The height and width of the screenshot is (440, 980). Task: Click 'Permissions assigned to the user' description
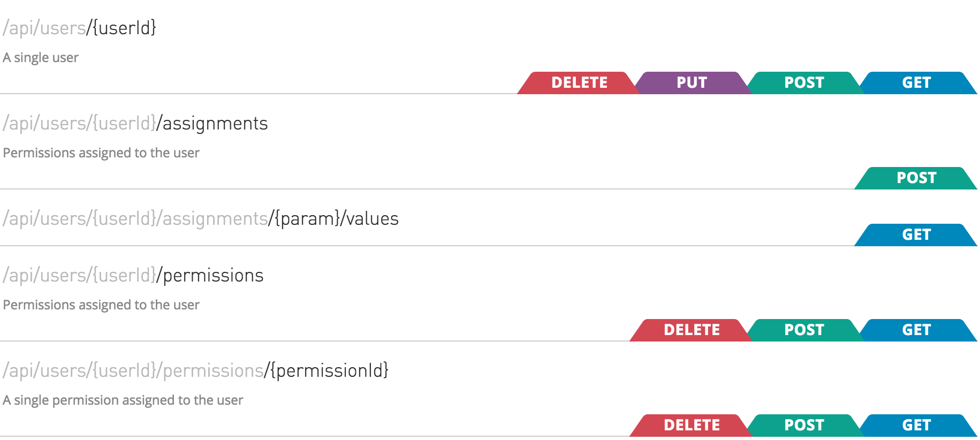[101, 153]
